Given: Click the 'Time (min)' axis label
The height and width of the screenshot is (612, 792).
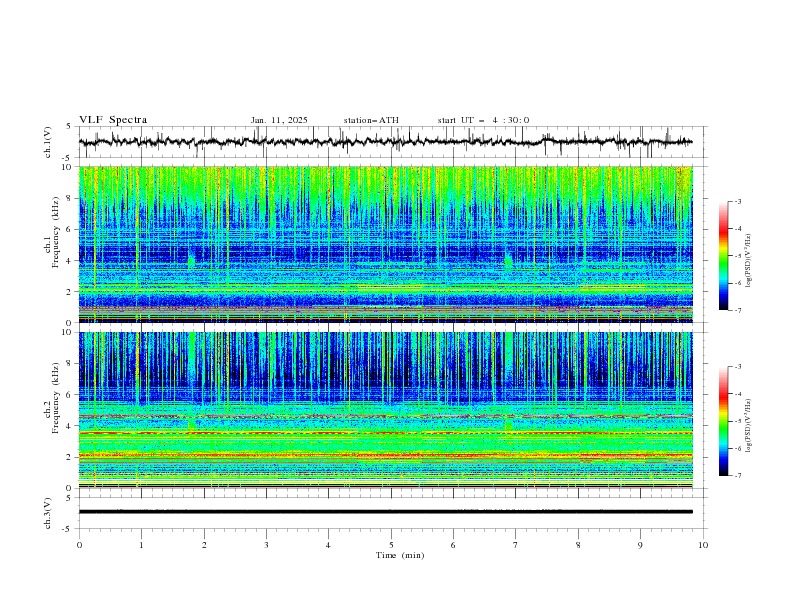Looking at the screenshot, I should (x=400, y=555).
